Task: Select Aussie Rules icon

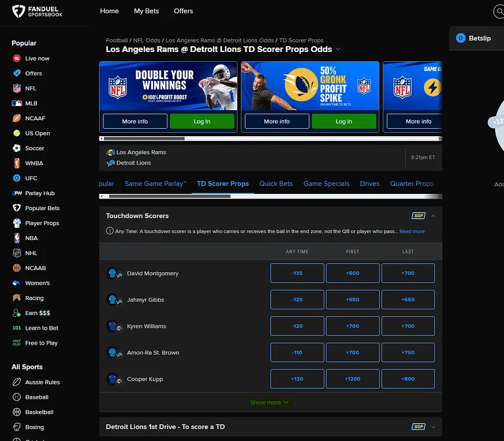Action: click(x=17, y=382)
